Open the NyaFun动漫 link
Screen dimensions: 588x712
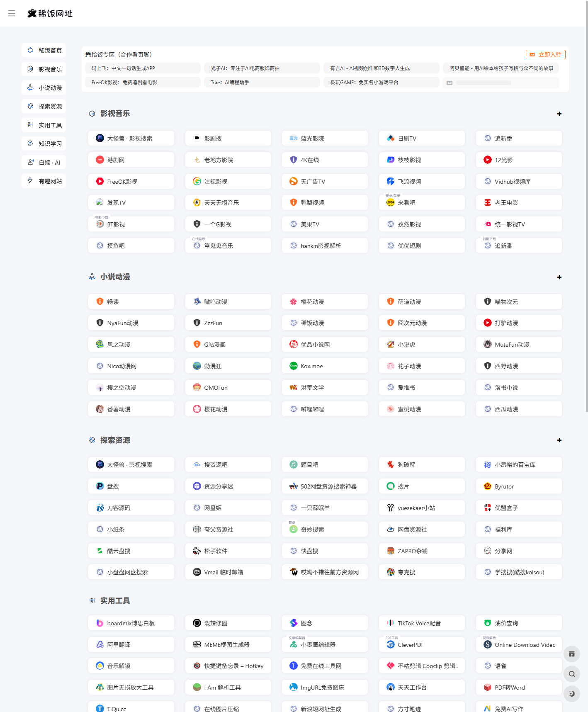coord(131,323)
